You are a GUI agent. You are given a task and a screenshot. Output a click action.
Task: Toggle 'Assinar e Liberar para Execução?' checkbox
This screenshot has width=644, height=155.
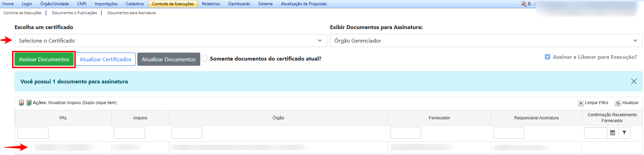point(548,57)
